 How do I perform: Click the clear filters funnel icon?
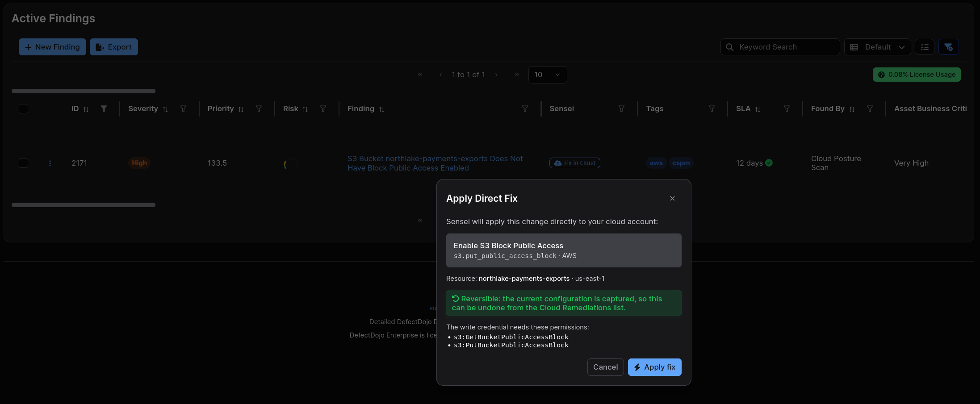(949, 47)
